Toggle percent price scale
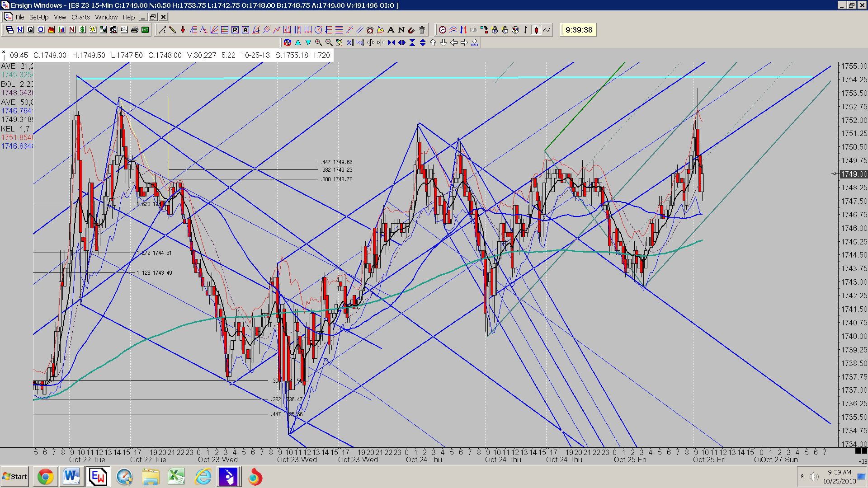The height and width of the screenshot is (488, 868). coord(350,42)
